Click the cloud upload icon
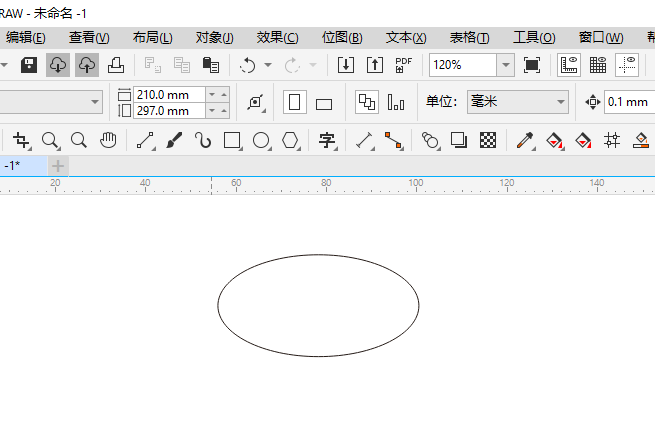Screen dimensions: 655x434 [87, 65]
